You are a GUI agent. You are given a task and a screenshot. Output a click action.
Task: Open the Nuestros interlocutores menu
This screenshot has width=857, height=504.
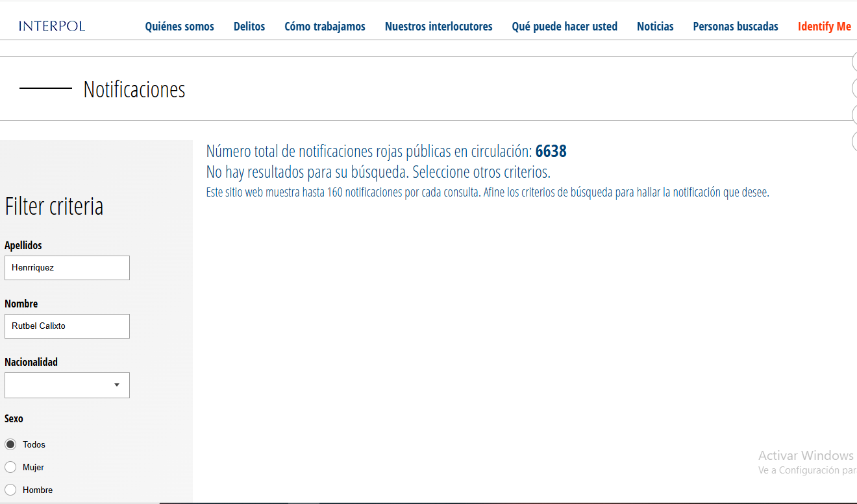(438, 27)
